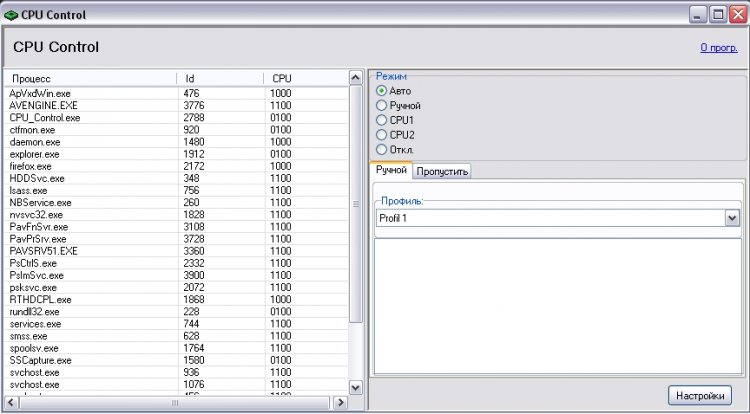Choose the CPU1 radio option

coord(381,120)
